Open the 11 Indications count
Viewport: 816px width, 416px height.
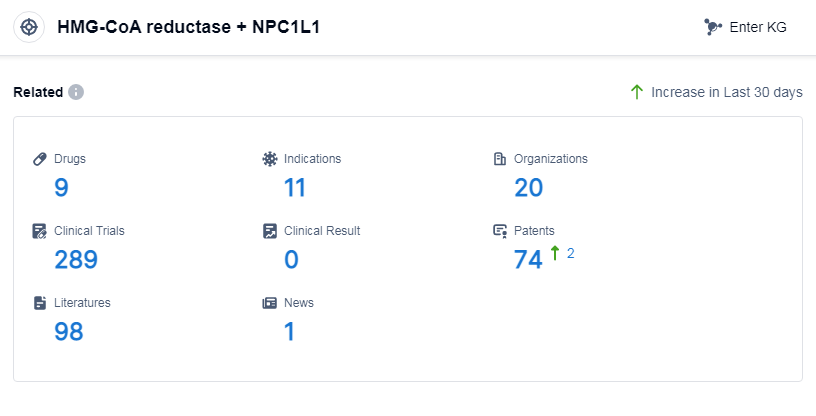294,188
